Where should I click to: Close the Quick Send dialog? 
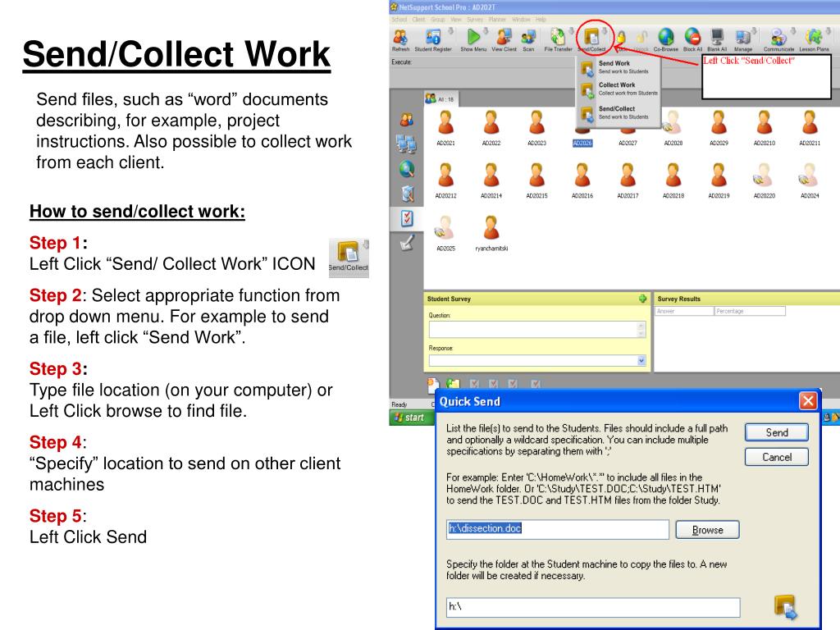pyautogui.click(x=808, y=400)
